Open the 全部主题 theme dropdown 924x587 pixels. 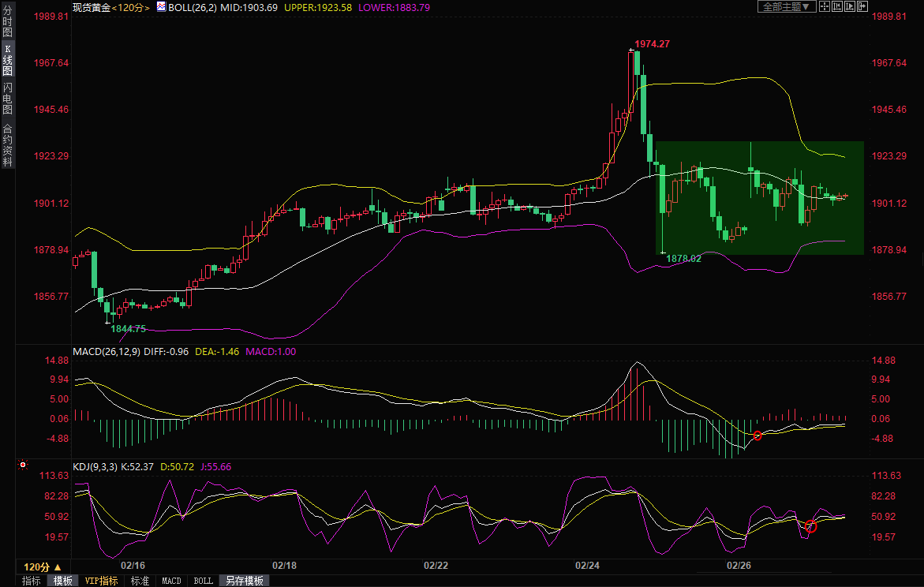784,6
